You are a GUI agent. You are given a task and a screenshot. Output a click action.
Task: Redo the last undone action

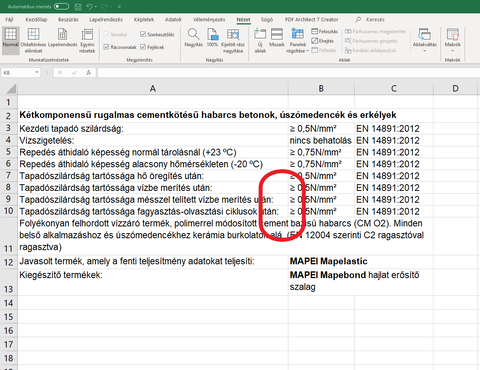(105, 6)
